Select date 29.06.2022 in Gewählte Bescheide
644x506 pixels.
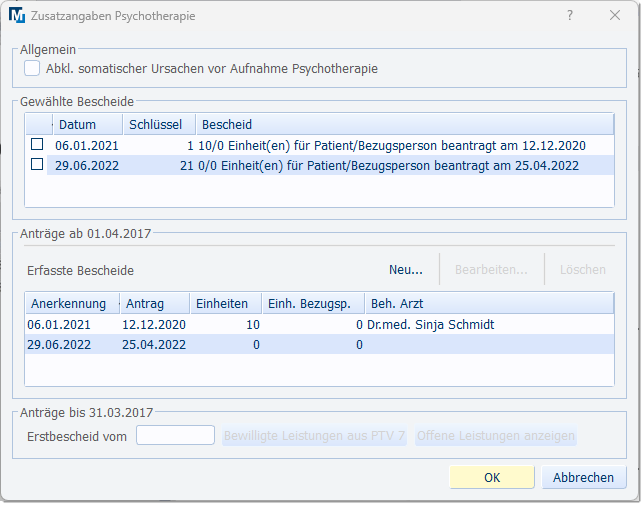coord(87,166)
